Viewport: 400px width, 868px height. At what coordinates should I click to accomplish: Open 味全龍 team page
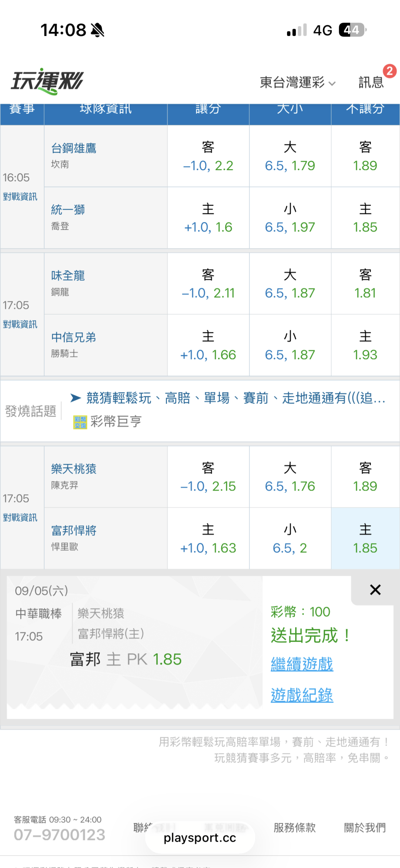68,275
